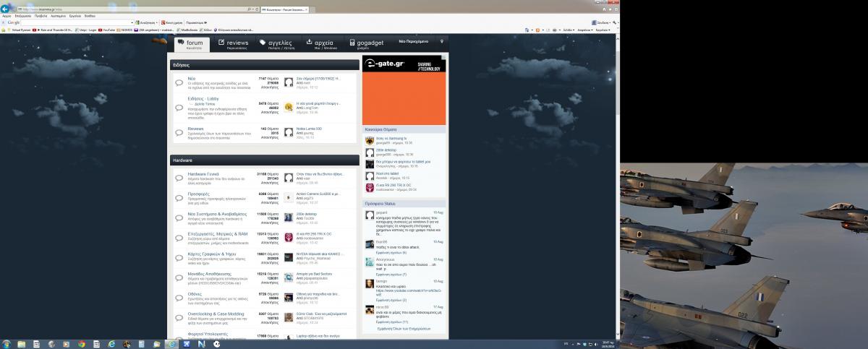Viewport: 868px width, 349px height.
Task: Collapse the Hardware category header
Action: click(x=264, y=160)
